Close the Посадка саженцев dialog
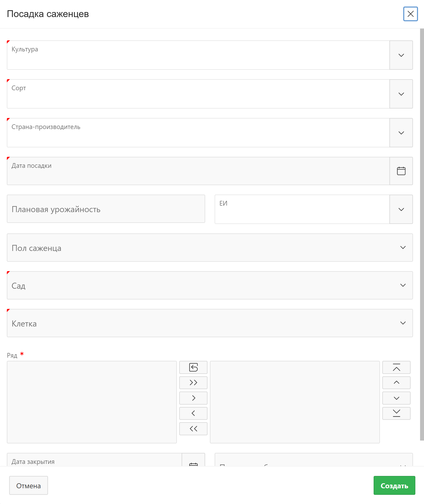This screenshot has width=424, height=504. coord(410,14)
